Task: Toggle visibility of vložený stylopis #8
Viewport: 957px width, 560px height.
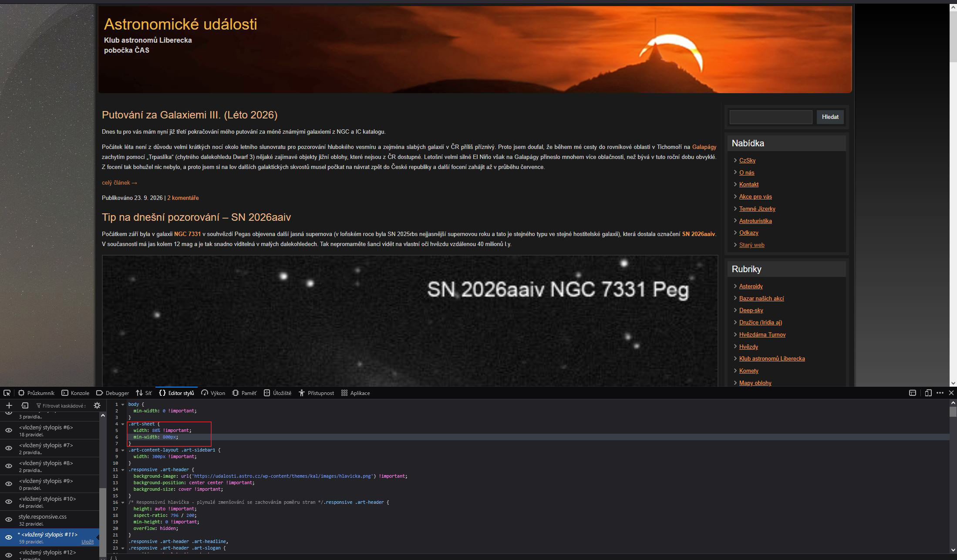Action: 8,466
